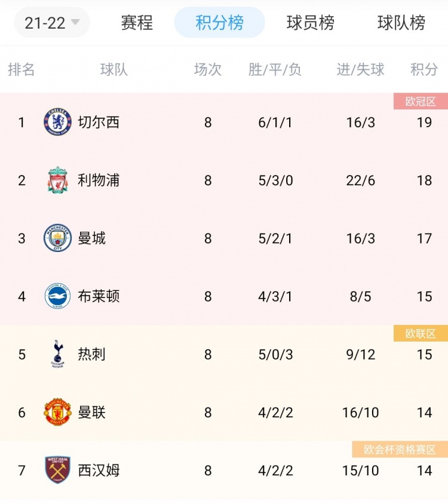Open team name 利物浦
Screen dimensions: 448x504
point(99,180)
